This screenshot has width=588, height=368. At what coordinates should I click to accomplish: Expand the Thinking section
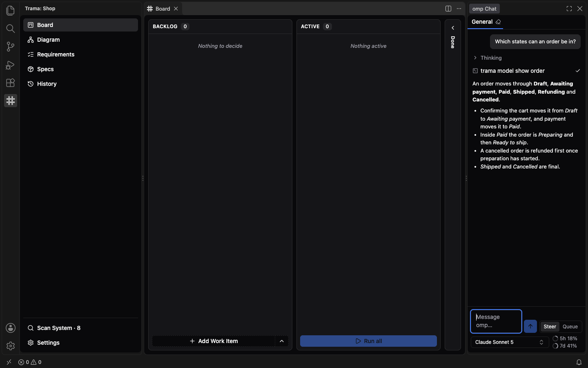487,58
